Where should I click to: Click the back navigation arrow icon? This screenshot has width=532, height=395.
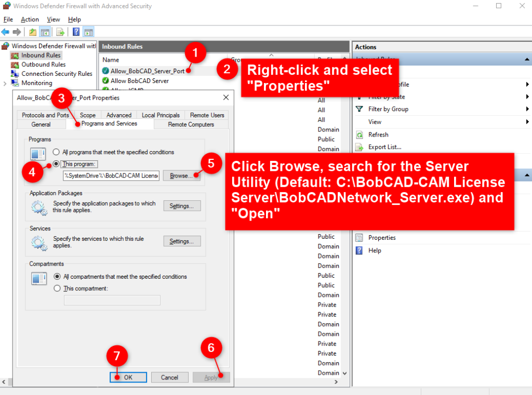pos(6,32)
